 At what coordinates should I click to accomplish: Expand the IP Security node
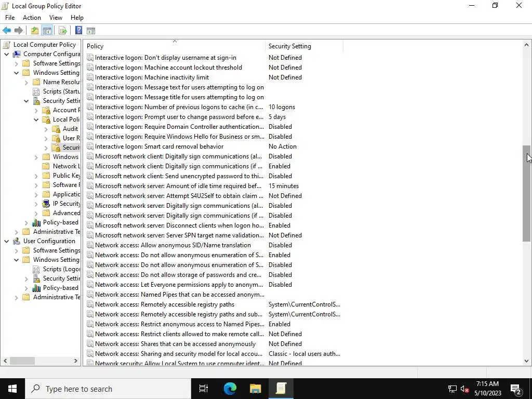pos(36,204)
